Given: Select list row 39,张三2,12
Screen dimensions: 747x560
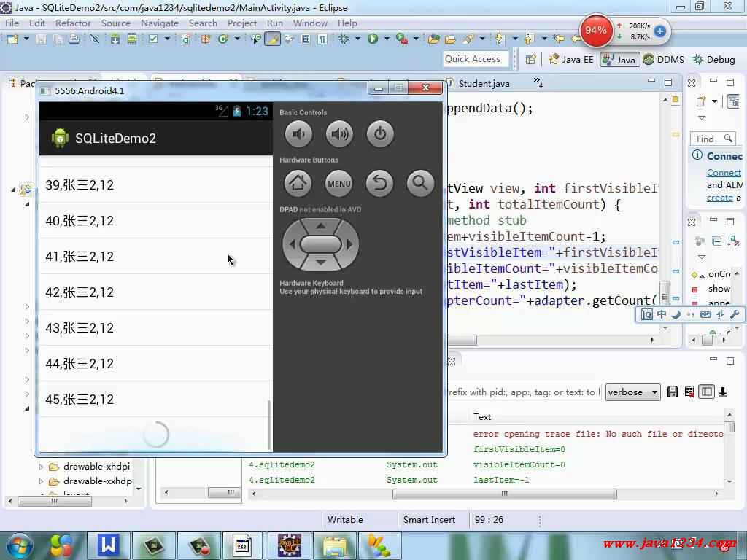Looking at the screenshot, I should (x=156, y=184).
